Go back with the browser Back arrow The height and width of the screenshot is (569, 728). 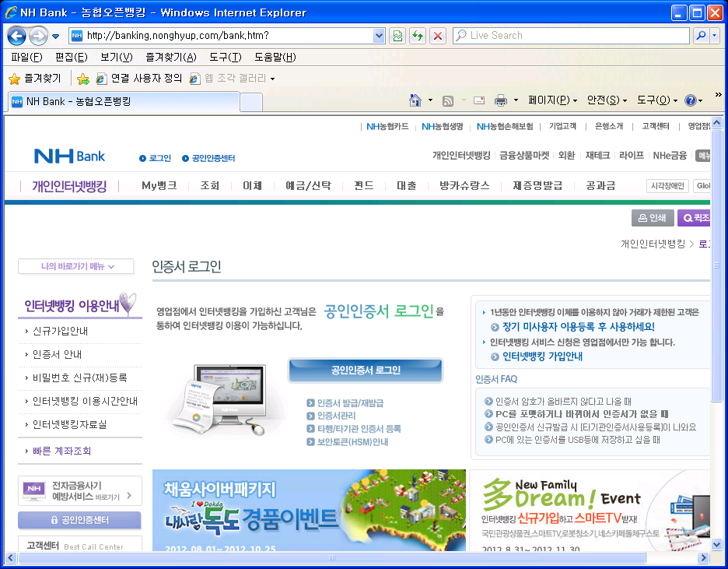[16, 36]
